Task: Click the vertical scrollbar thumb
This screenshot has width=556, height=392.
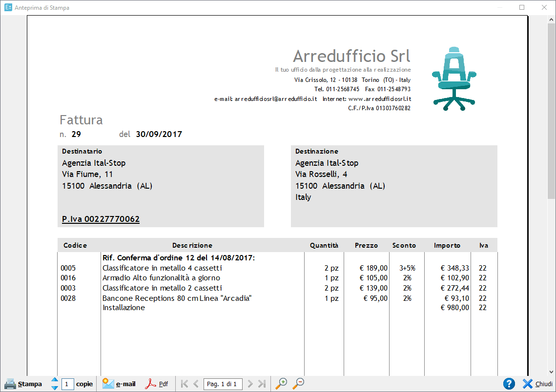Action: 551,112
